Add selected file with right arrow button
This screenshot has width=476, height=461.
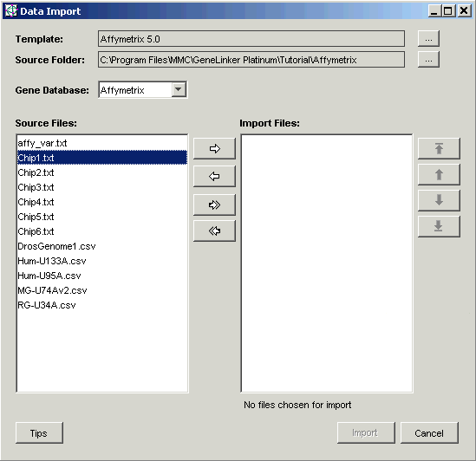pos(214,148)
